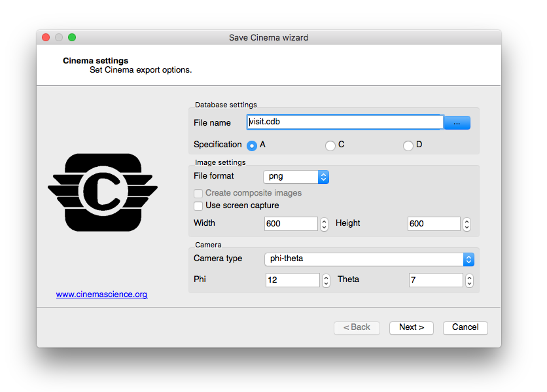The height and width of the screenshot is (392, 547).
Task: Click the Theta value field
Action: click(x=436, y=280)
